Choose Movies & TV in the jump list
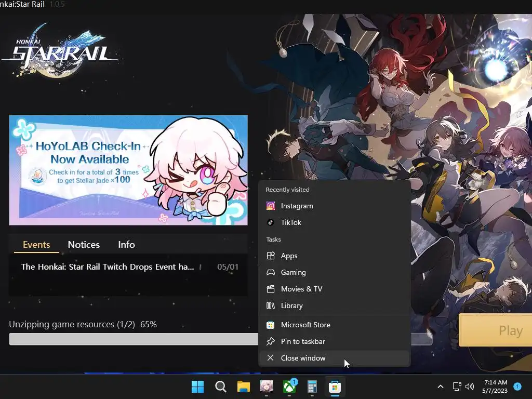Image resolution: width=532 pixels, height=399 pixels. tap(334, 289)
